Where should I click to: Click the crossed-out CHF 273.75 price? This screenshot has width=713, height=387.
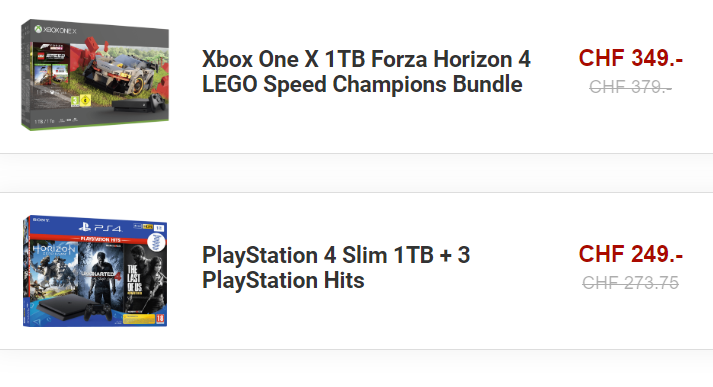pos(630,282)
